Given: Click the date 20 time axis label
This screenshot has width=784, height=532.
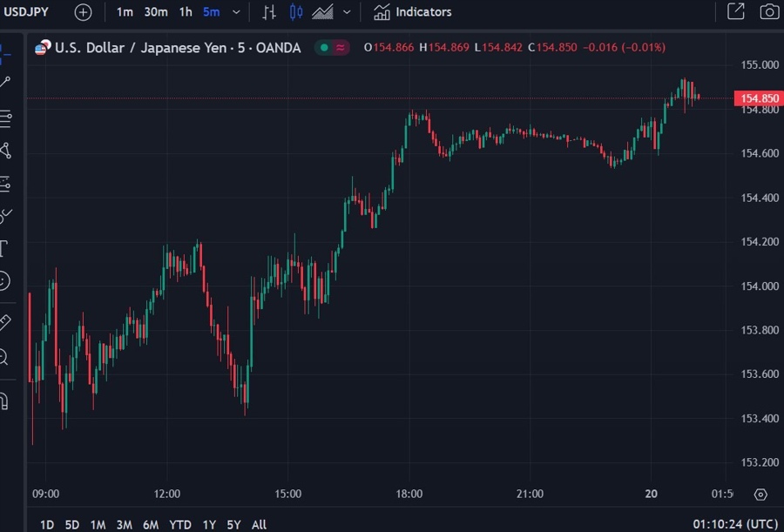Looking at the screenshot, I should point(651,494).
